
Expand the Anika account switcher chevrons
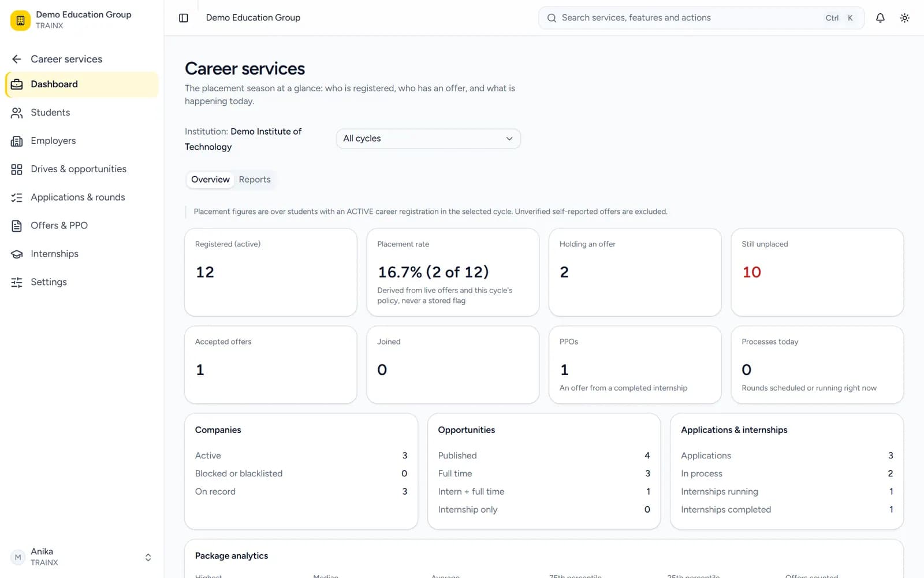click(x=148, y=557)
